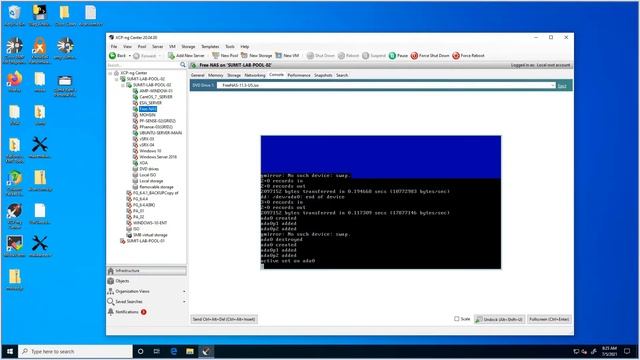Click Send Ctrl+Alt+Del button

224,319
